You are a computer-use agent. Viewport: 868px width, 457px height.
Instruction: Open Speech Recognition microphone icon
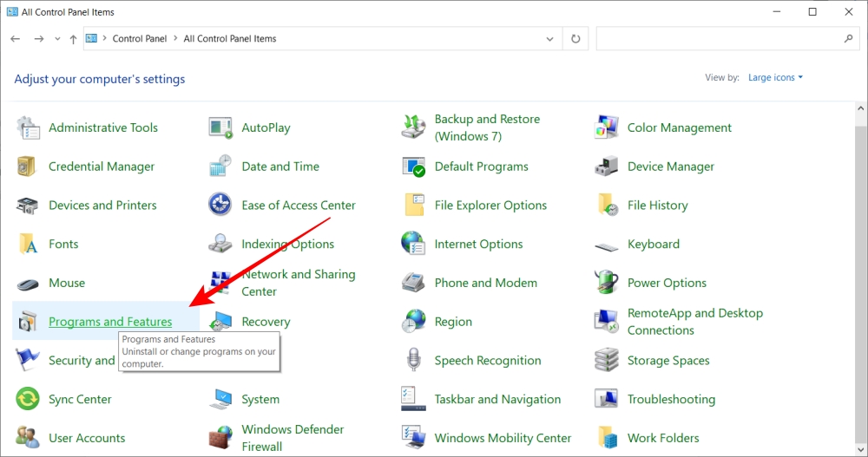[413, 360]
